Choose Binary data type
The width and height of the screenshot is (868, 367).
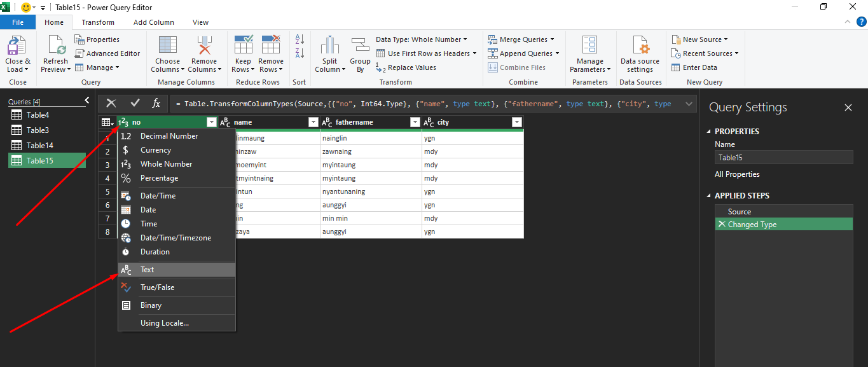pos(177,305)
